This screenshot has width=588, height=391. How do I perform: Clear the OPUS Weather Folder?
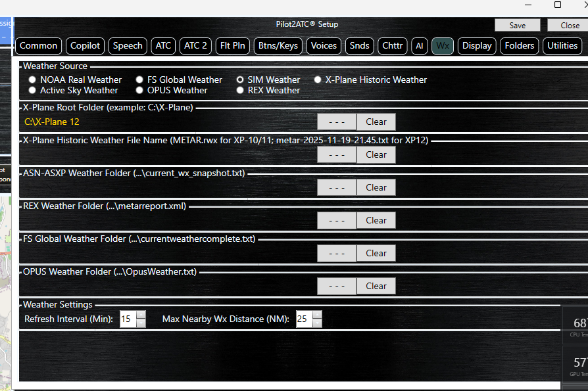(376, 287)
